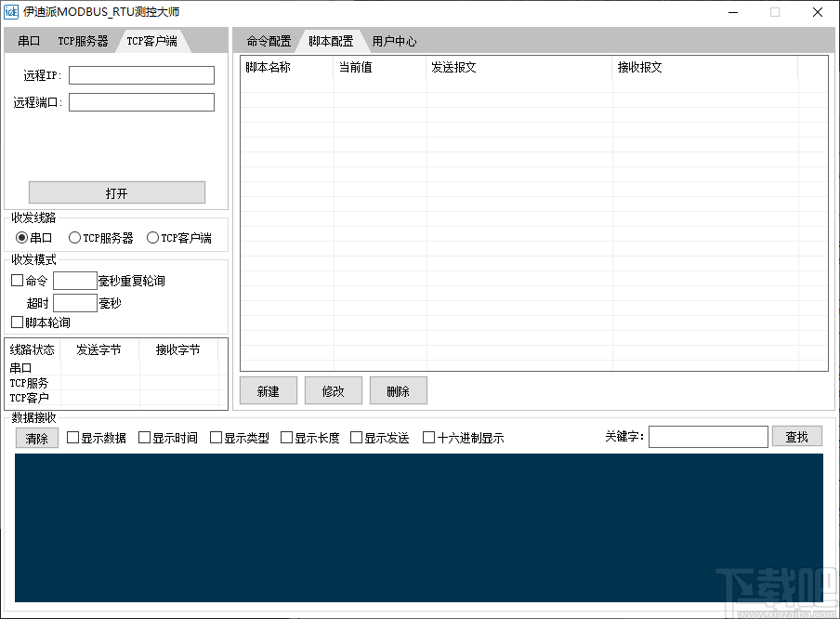Click 查找 to search by keyword

(796, 436)
